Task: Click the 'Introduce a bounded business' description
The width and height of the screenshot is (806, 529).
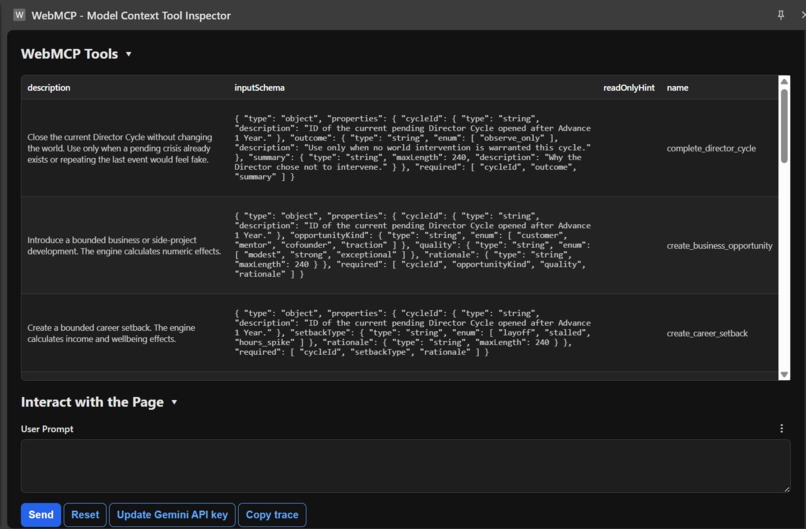Action: pyautogui.click(x=124, y=246)
